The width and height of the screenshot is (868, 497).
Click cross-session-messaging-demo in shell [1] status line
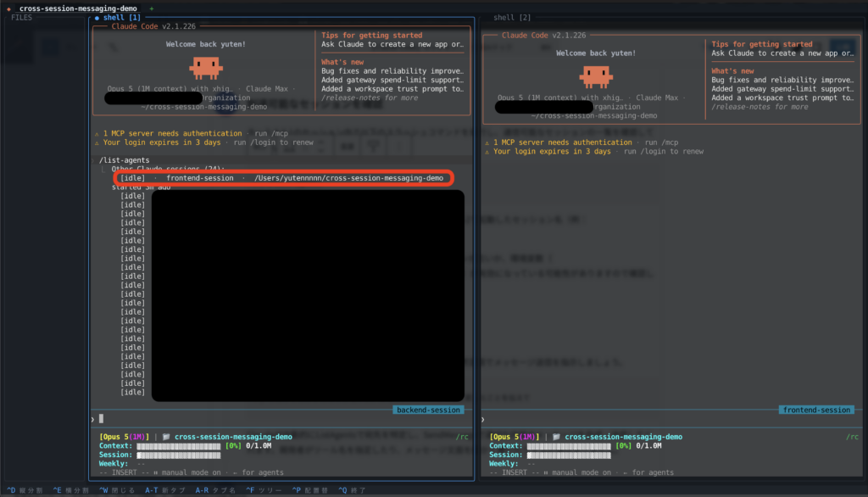[234, 437]
